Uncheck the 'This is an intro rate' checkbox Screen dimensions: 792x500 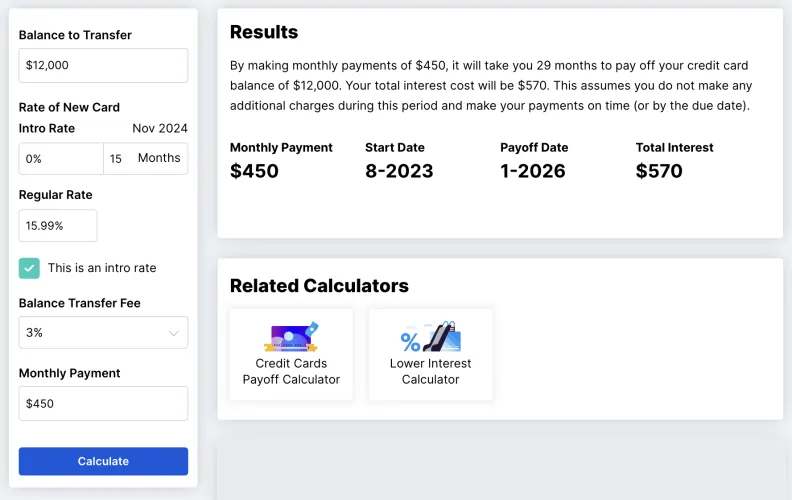coord(30,268)
